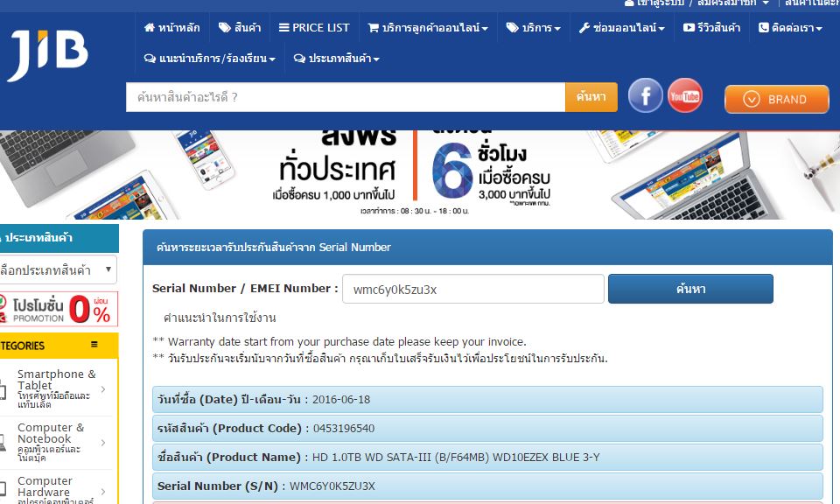
Task: Open Smartphone & Tablet category
Action: coord(56,388)
